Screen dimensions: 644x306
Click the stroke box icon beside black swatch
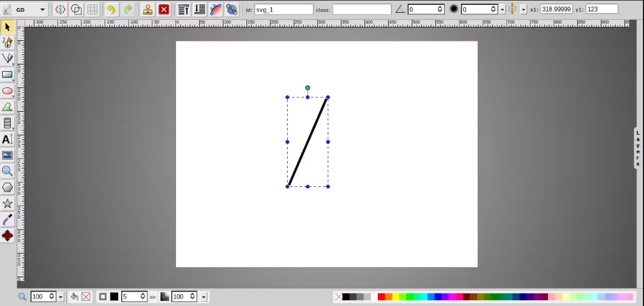[103, 296]
